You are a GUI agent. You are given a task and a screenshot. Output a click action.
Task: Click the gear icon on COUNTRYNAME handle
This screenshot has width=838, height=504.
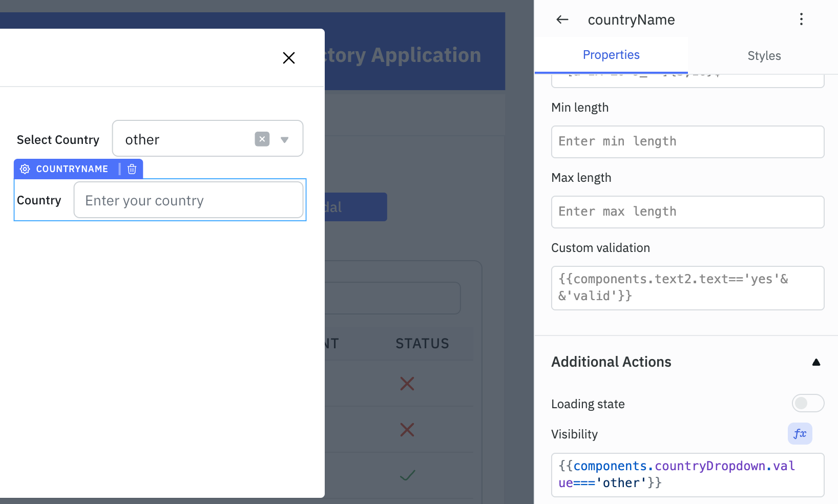(x=25, y=169)
